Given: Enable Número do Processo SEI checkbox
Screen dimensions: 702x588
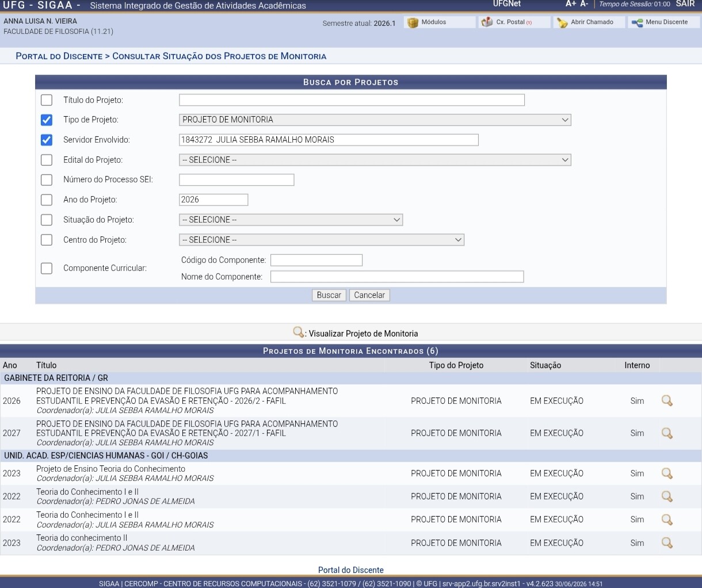Looking at the screenshot, I should (x=47, y=180).
